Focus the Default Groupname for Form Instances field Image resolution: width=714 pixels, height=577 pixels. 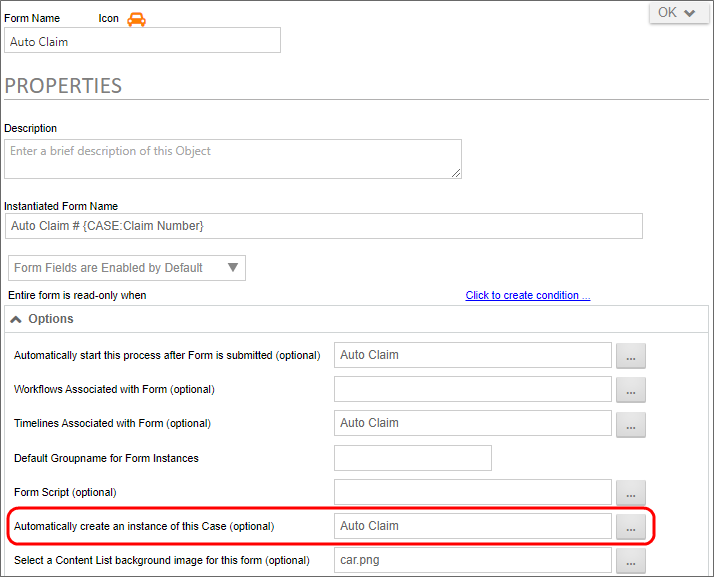412,458
